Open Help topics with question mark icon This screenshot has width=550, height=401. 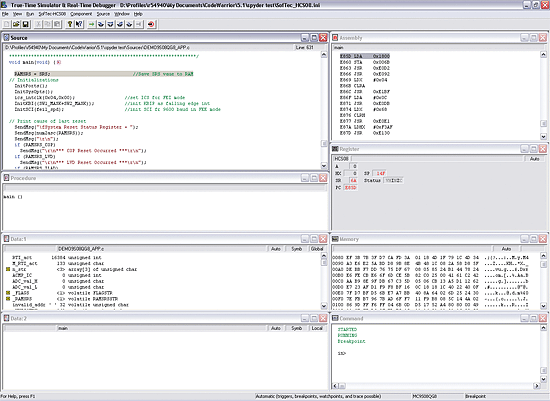[70, 24]
